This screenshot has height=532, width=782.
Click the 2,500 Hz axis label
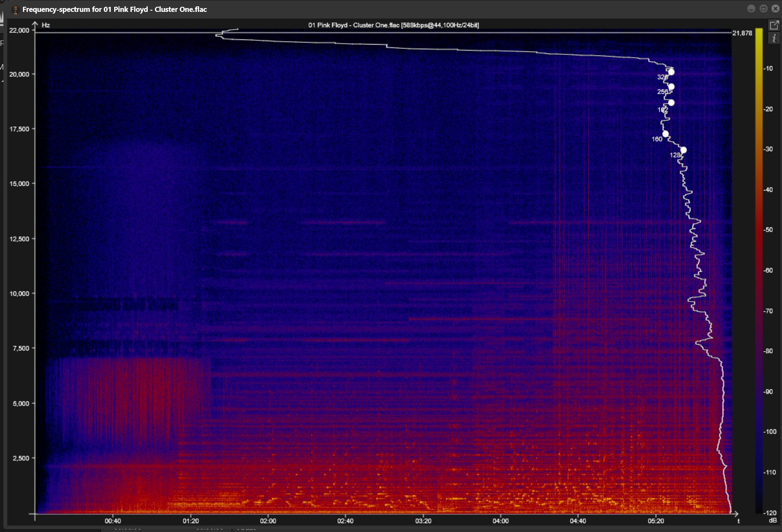(21, 458)
